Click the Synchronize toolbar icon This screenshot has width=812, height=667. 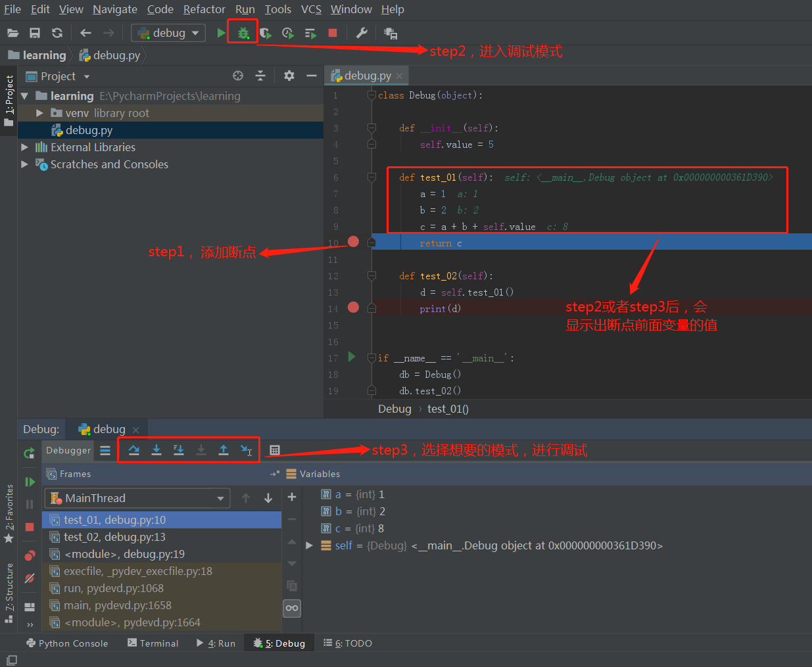[57, 33]
